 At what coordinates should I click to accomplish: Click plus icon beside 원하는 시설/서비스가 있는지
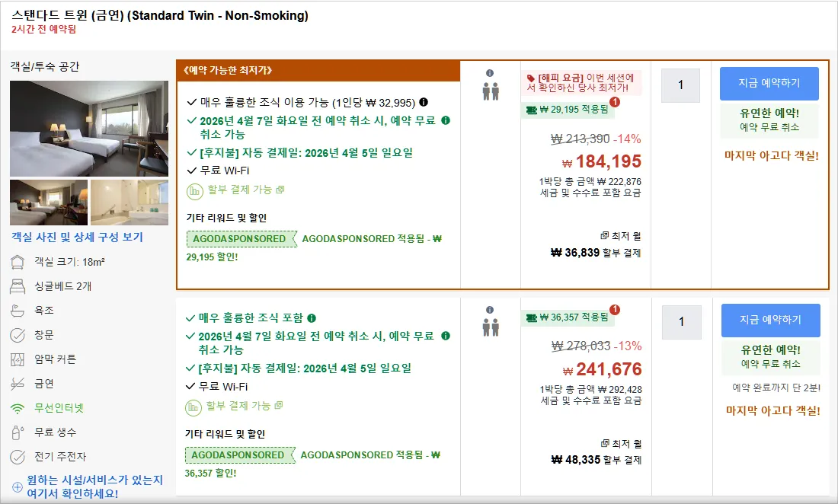(17, 487)
